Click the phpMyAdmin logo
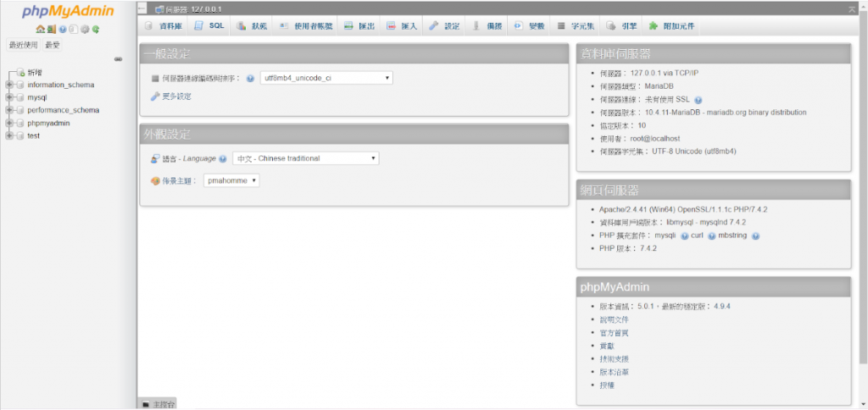The width and height of the screenshot is (868, 410). click(68, 12)
